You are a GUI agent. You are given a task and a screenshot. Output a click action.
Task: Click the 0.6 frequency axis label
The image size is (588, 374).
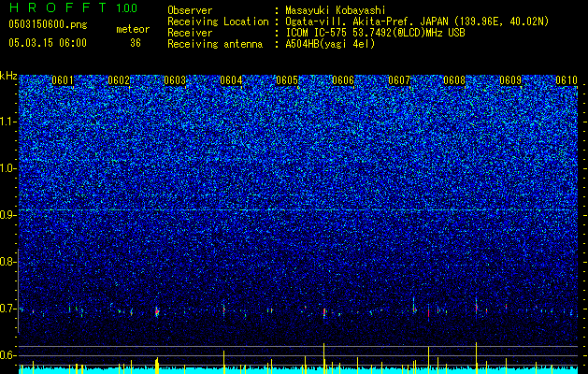click(7, 355)
